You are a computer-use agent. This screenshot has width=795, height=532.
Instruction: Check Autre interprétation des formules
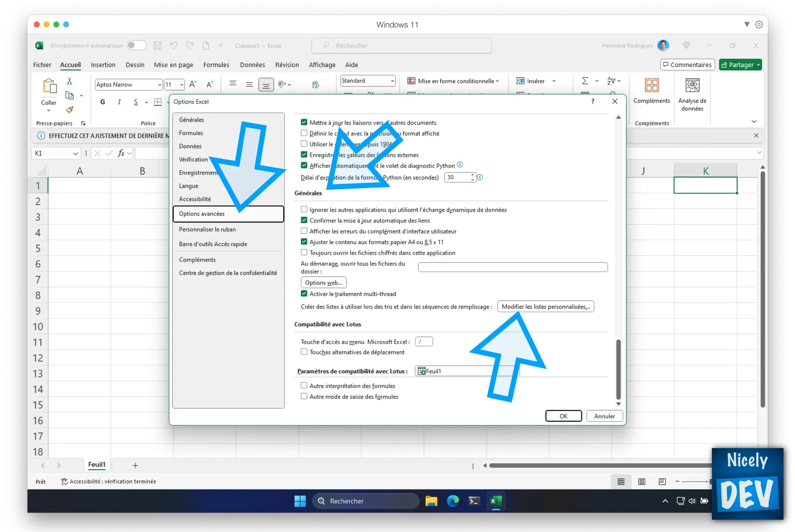[x=304, y=385]
